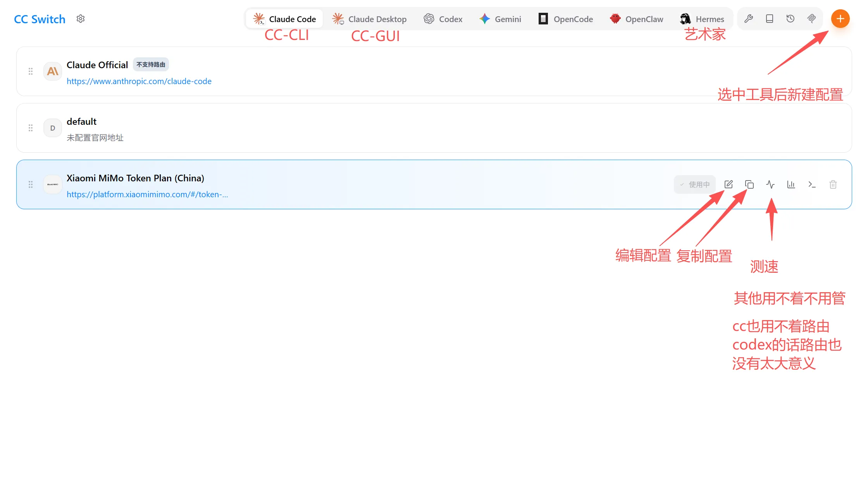
Task: Switch to the Gemini tab
Action: (500, 19)
